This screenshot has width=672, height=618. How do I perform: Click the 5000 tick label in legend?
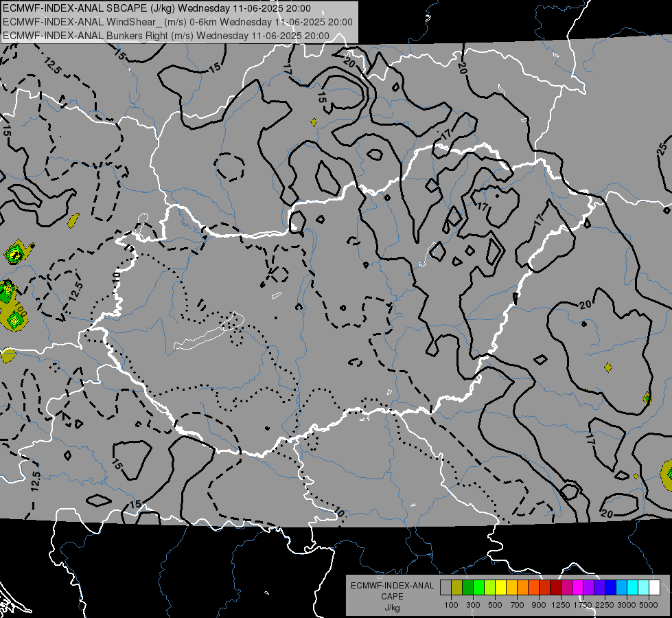(x=649, y=605)
